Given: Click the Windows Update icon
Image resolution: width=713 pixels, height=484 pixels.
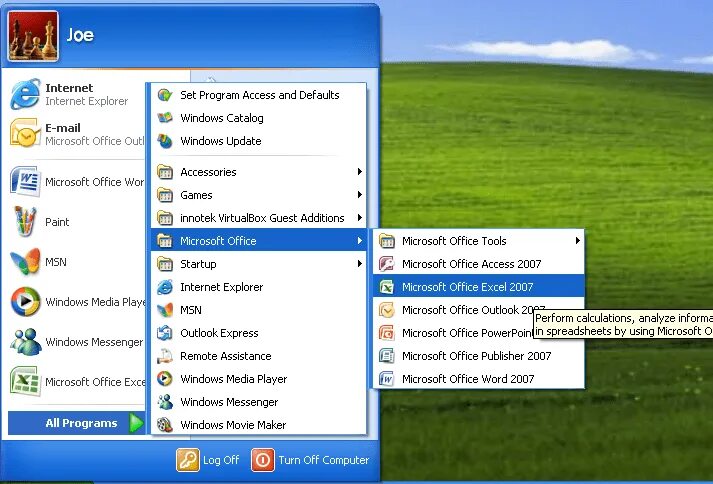Looking at the screenshot, I should (x=165, y=141).
